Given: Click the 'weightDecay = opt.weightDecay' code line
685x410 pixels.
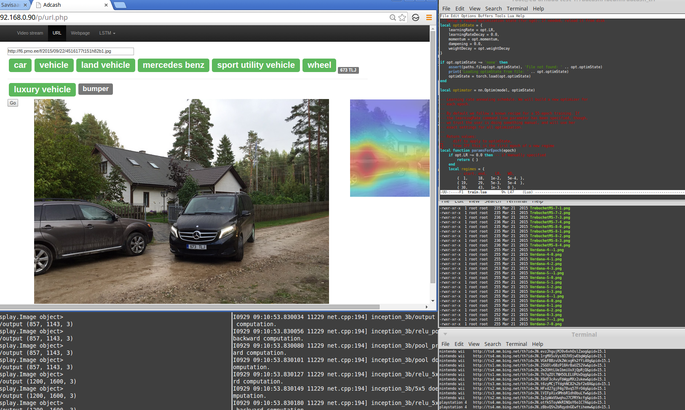Looking at the screenshot, I should tap(479, 48).
